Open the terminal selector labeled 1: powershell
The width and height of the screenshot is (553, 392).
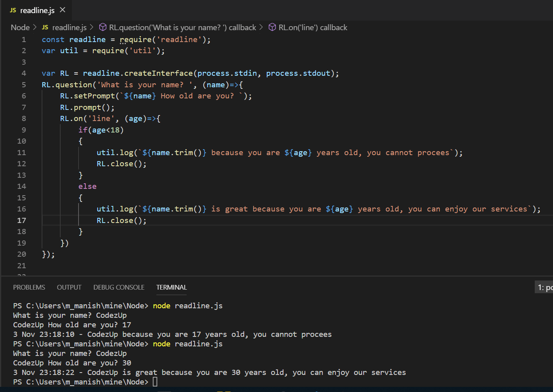545,287
